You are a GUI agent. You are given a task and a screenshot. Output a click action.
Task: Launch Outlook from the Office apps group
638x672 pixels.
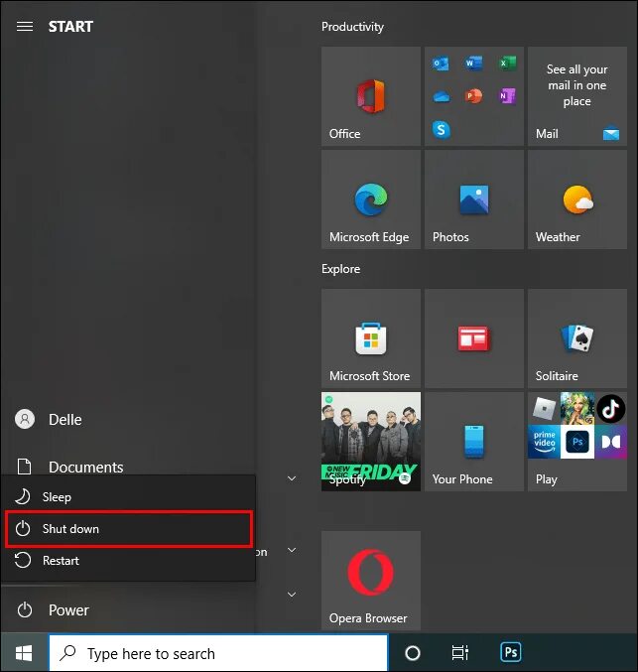[441, 64]
